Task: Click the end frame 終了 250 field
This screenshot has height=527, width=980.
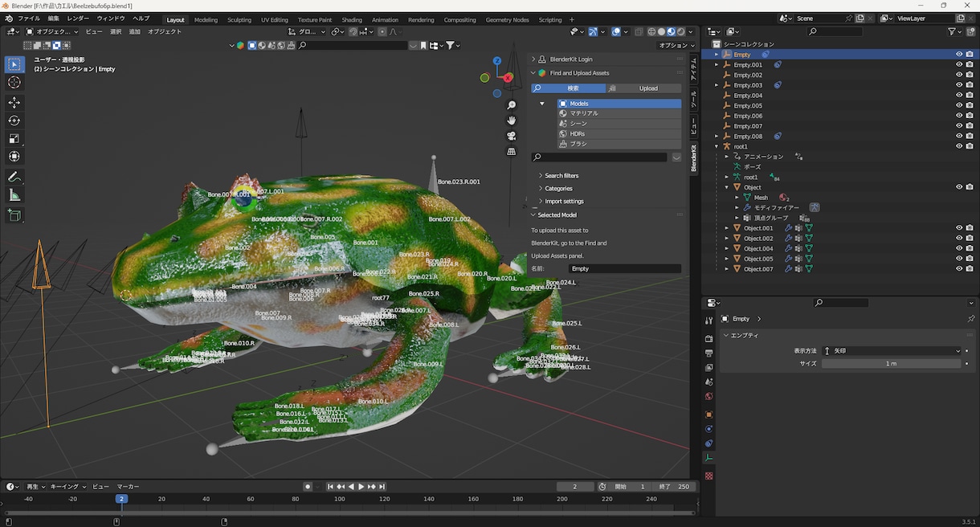Action: pyautogui.click(x=673, y=487)
